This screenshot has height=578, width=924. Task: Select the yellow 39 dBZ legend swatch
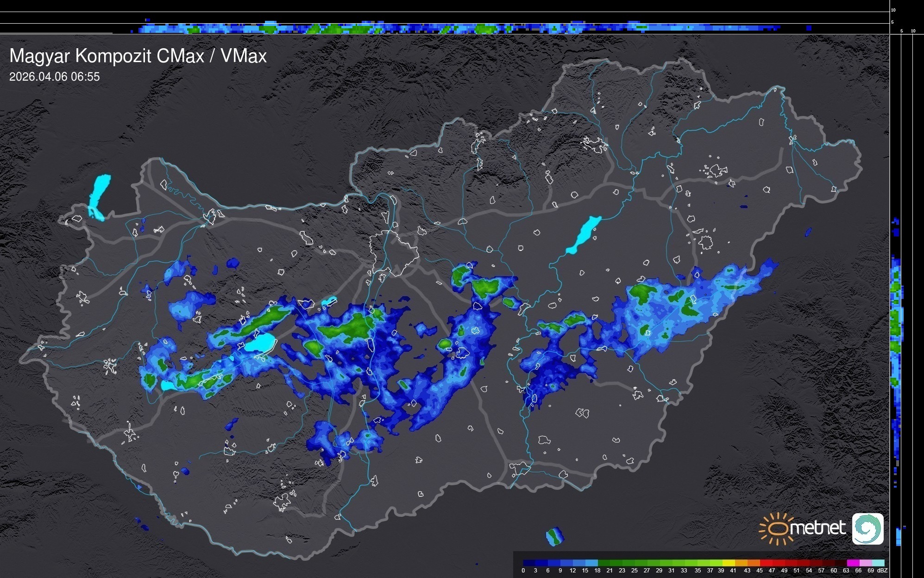point(729,563)
